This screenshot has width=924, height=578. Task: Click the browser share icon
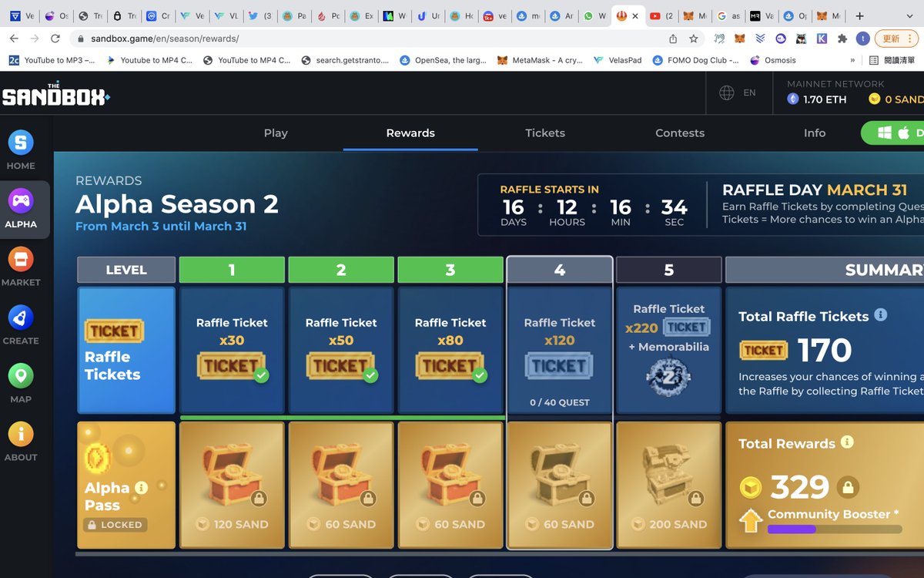pyautogui.click(x=673, y=39)
